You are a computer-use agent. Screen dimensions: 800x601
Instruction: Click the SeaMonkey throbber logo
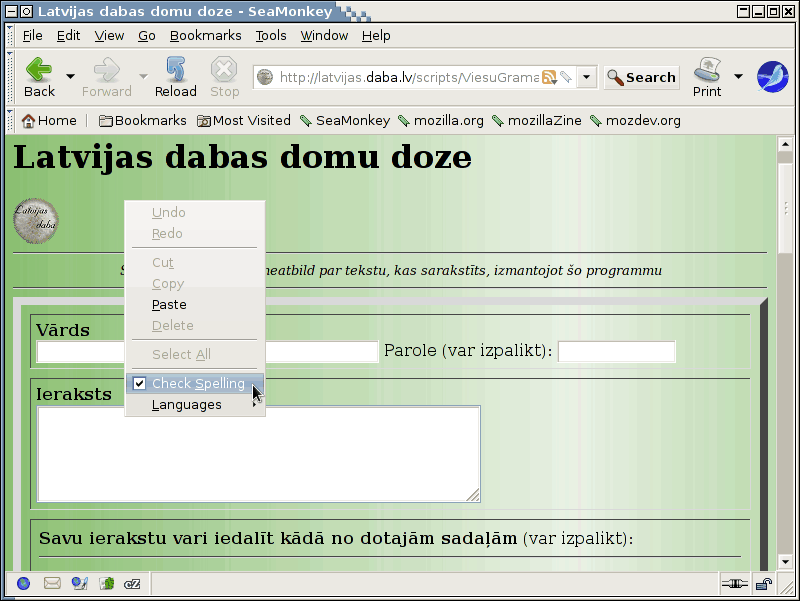(772, 77)
